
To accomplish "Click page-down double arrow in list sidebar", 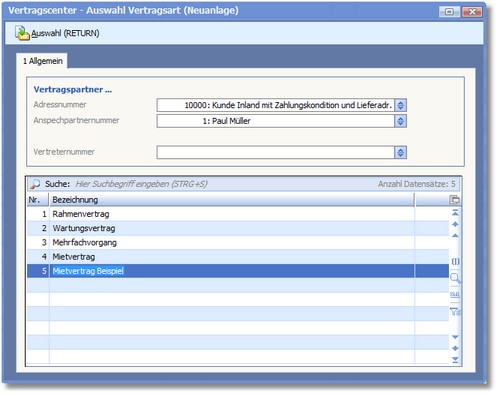I will pos(455,348).
